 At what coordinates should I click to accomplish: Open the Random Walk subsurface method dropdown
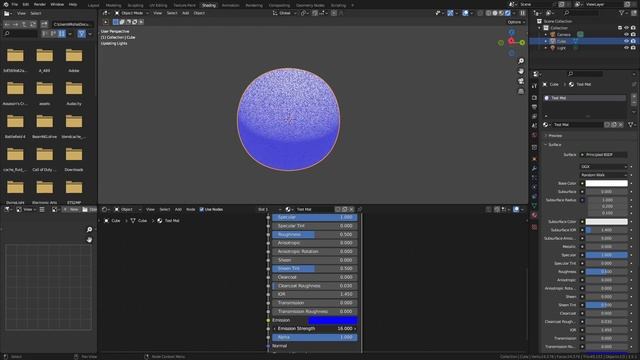604,175
